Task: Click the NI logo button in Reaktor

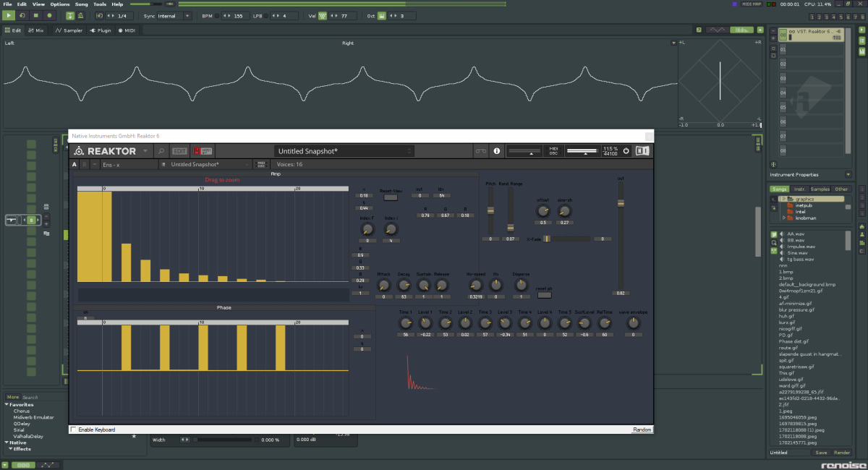Action: click(642, 151)
